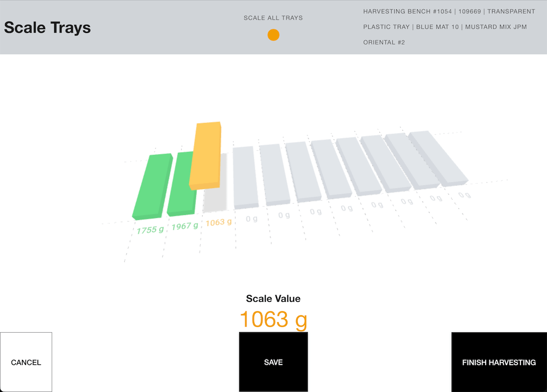Toggle the Scale All Trays orange dot
This screenshot has height=392, width=547.
pos(273,35)
